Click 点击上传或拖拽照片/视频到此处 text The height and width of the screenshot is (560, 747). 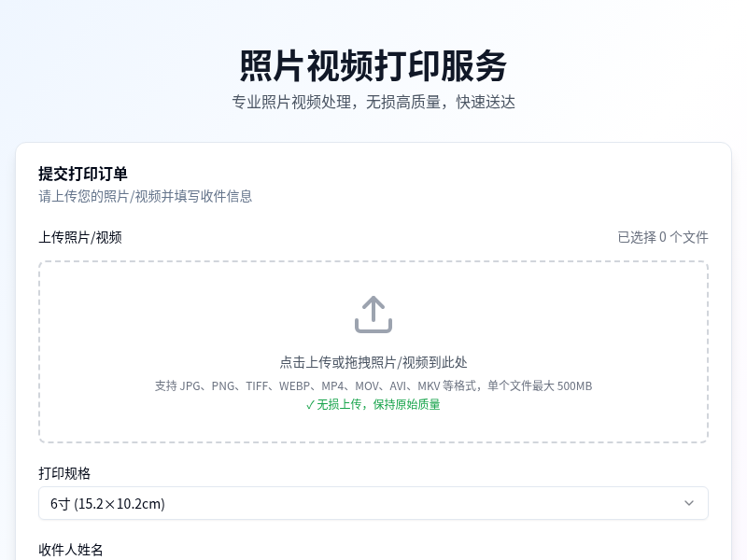373,360
